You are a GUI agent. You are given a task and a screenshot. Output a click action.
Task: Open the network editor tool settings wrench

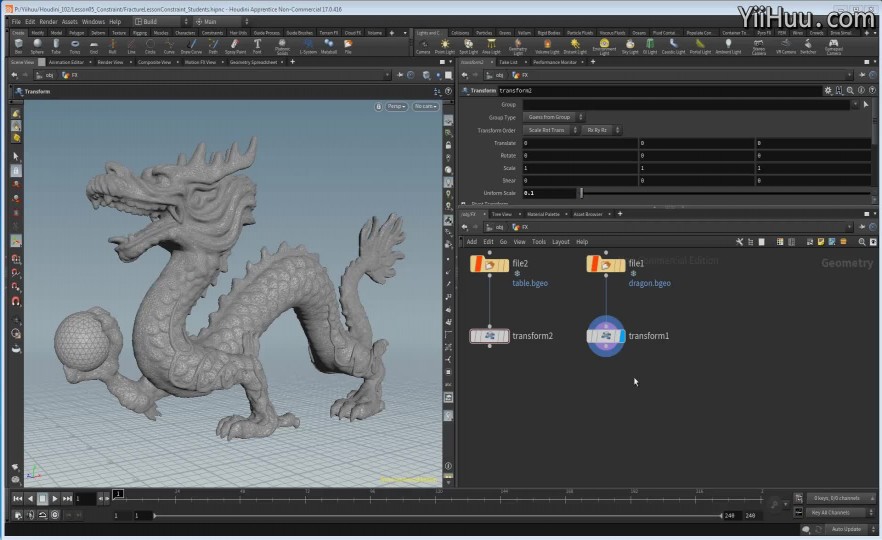740,242
